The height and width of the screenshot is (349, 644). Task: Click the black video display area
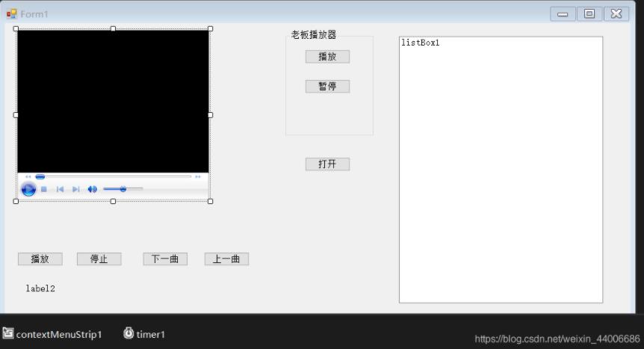point(113,101)
